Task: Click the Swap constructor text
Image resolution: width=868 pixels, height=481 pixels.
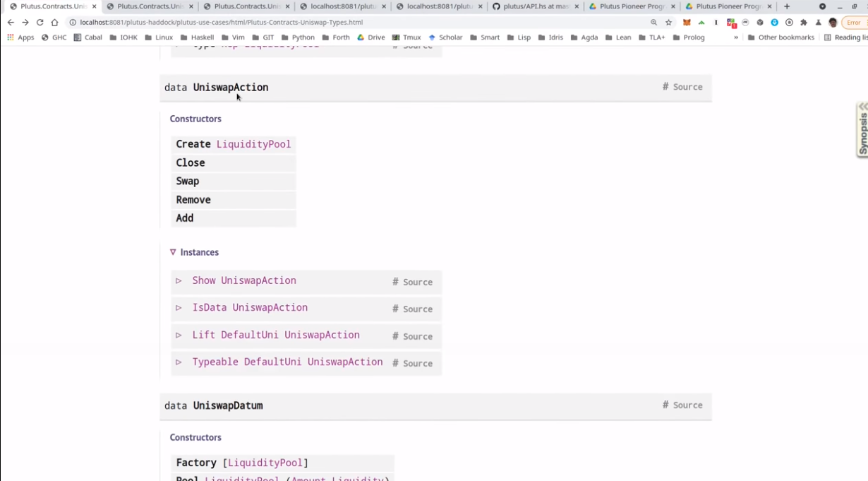Action: point(188,182)
